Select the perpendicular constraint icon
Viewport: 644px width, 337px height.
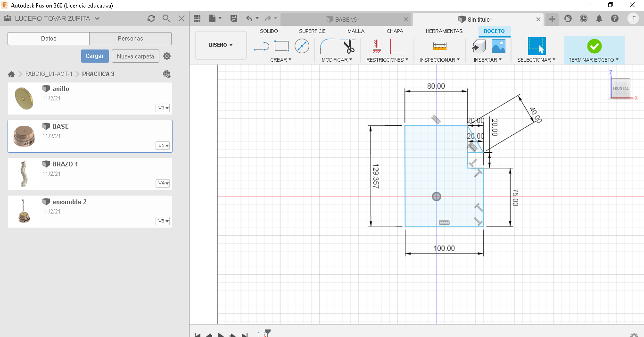point(397,46)
